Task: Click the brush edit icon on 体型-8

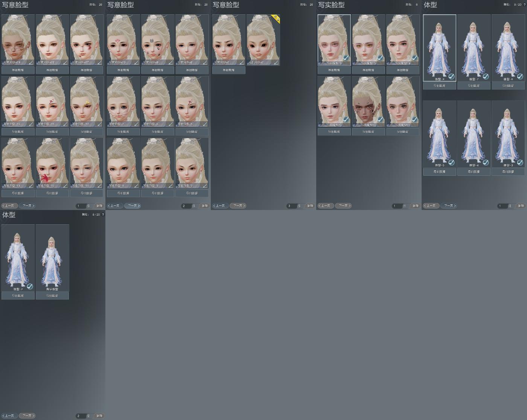Action: click(451, 76)
